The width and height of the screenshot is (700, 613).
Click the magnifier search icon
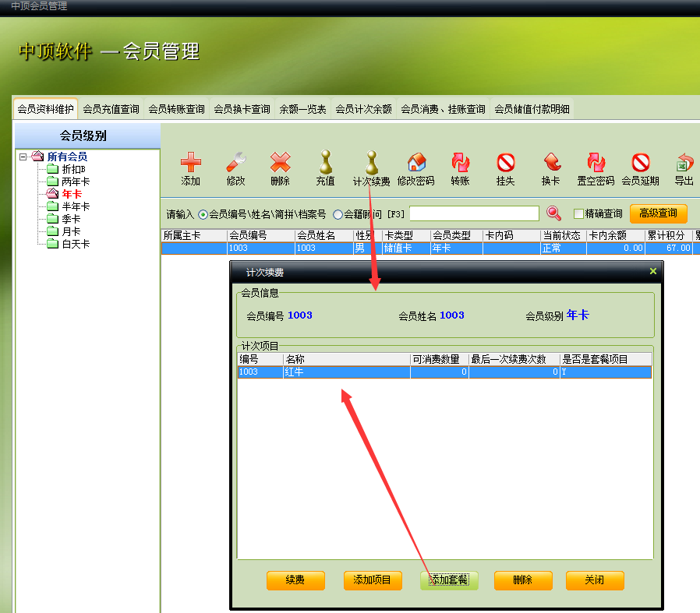coord(553,213)
